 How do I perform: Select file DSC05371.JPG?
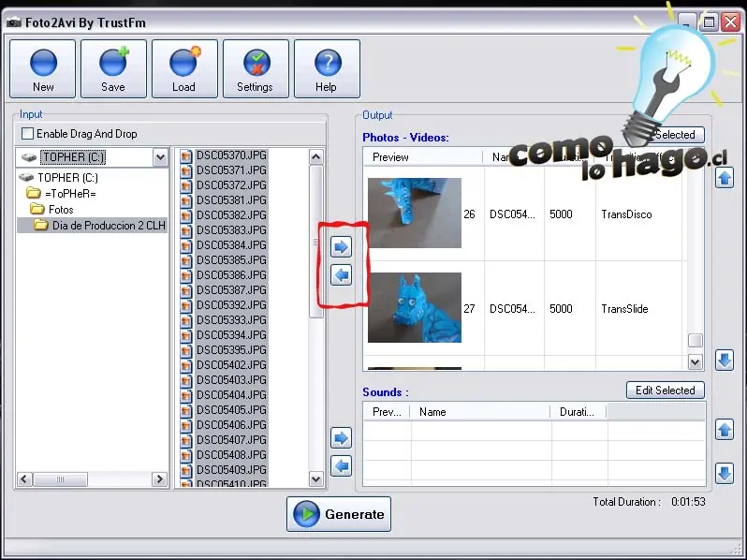(231, 170)
